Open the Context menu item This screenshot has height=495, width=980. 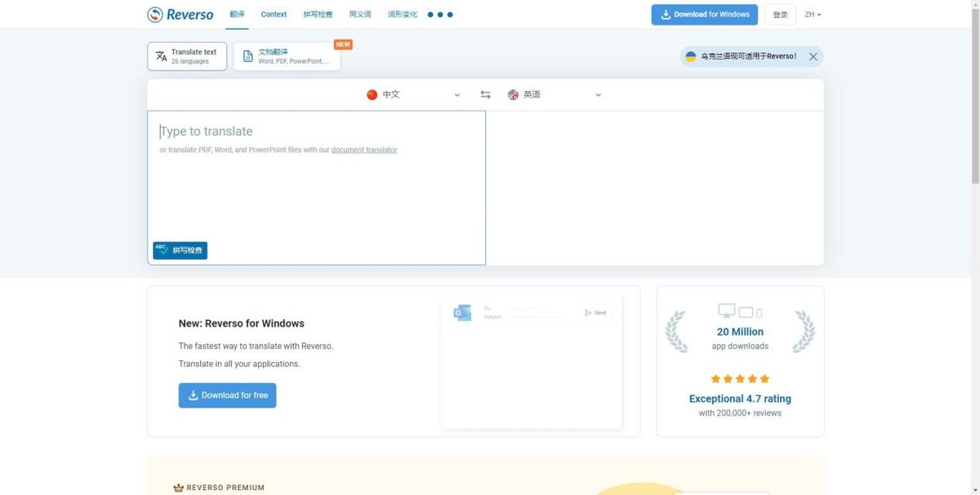click(x=274, y=15)
